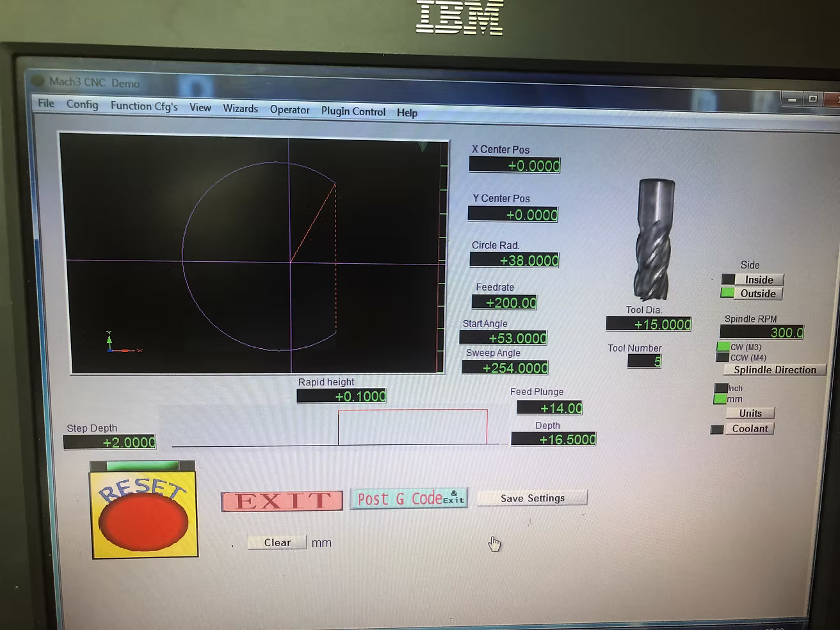Minimize the Mach3 CNC window
840x630 pixels.
pyautogui.click(x=792, y=99)
